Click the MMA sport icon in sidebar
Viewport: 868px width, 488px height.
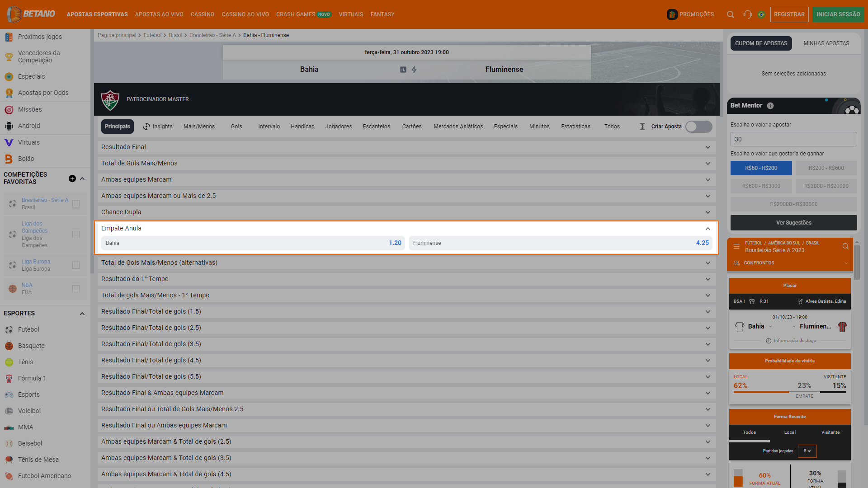9,427
